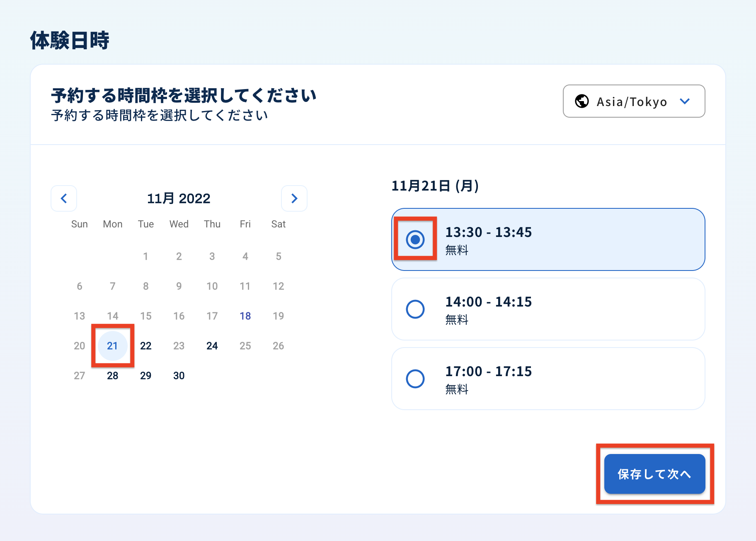Click the Thu weekday header

(x=212, y=224)
